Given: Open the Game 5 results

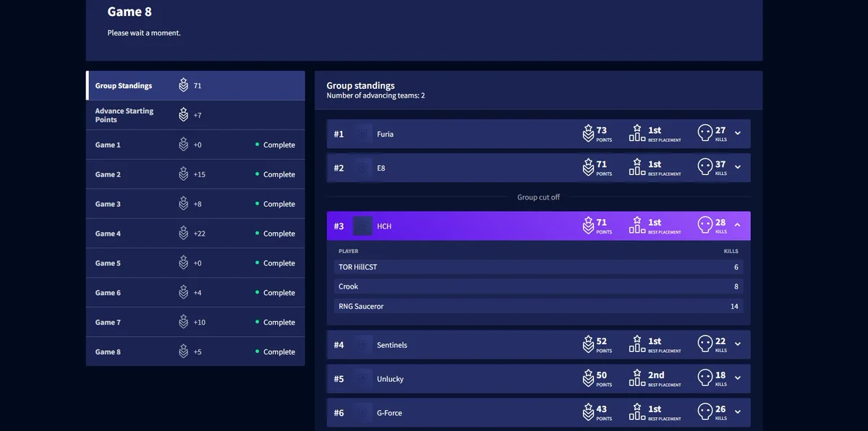Looking at the screenshot, I should tap(195, 263).
